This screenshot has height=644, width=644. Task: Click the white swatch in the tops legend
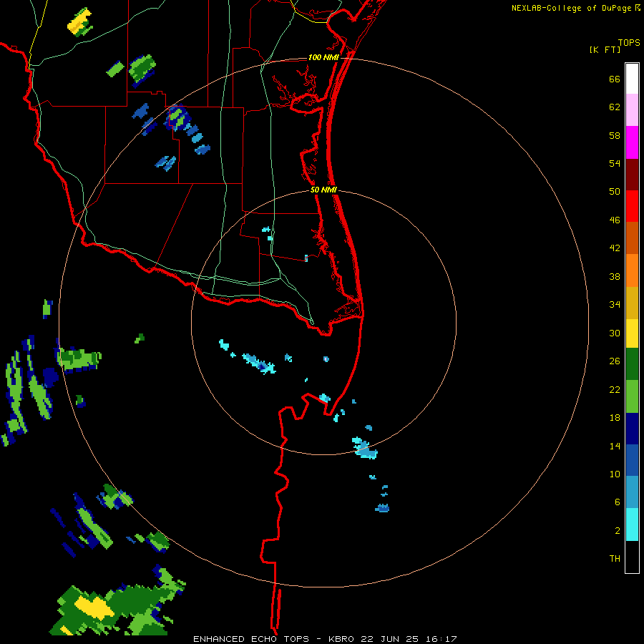tap(632, 79)
